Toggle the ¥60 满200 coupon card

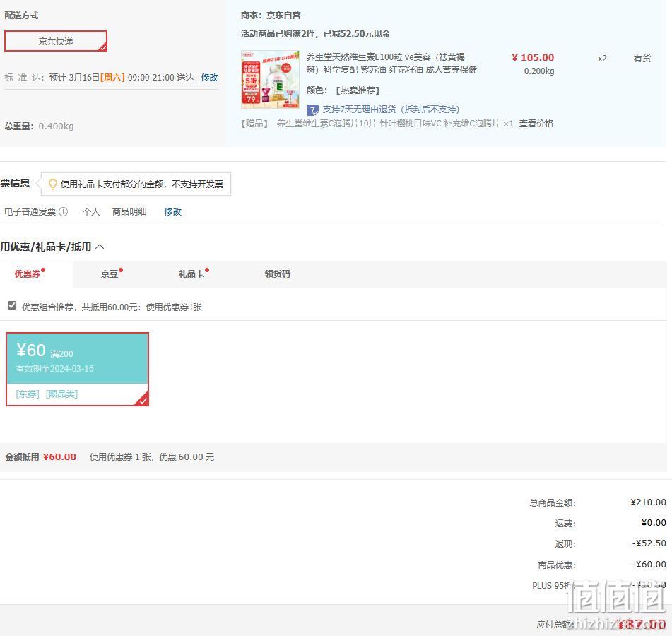pos(77,369)
